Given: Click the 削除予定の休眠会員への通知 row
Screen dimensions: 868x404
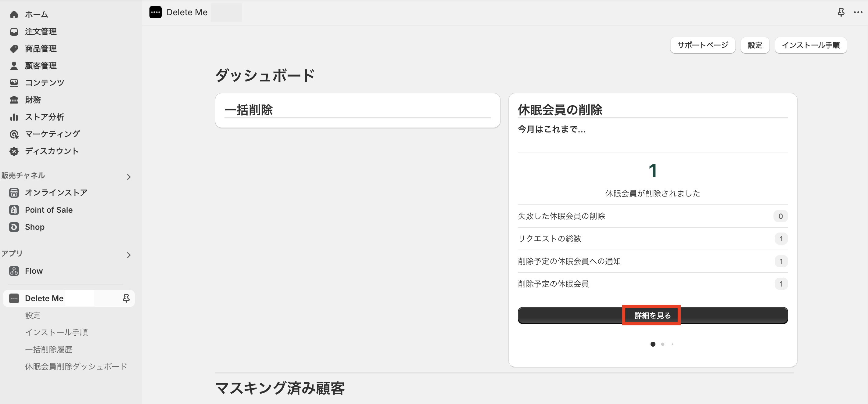Looking at the screenshot, I should pos(653,262).
